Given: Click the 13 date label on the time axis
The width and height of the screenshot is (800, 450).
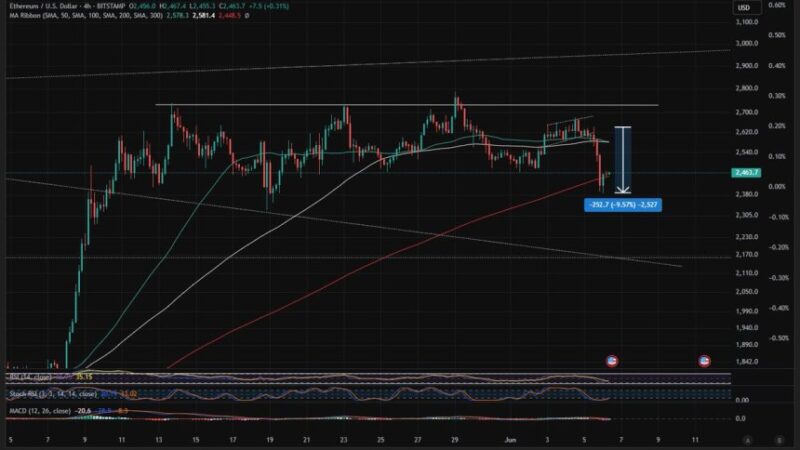Looking at the screenshot, I should (x=159, y=440).
